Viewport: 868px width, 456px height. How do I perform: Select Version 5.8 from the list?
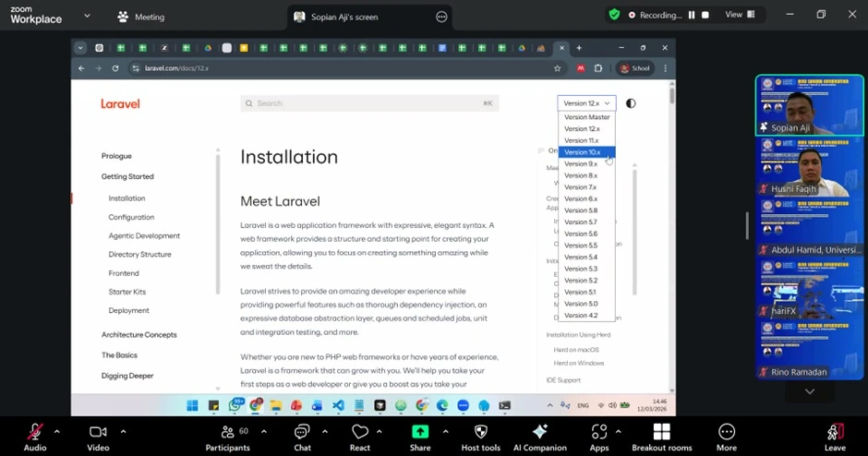(586, 210)
